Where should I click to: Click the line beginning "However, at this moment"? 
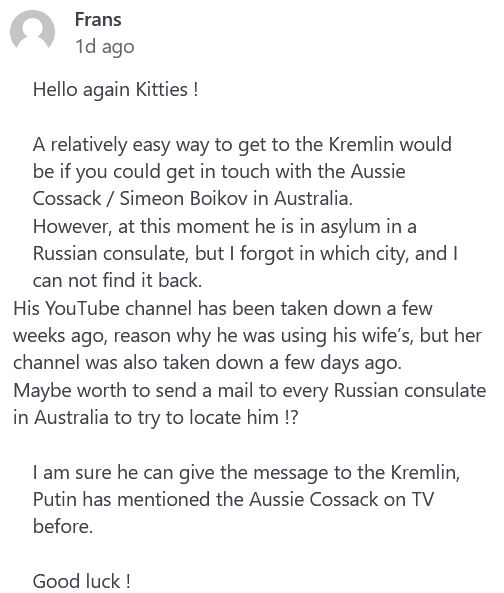click(225, 227)
